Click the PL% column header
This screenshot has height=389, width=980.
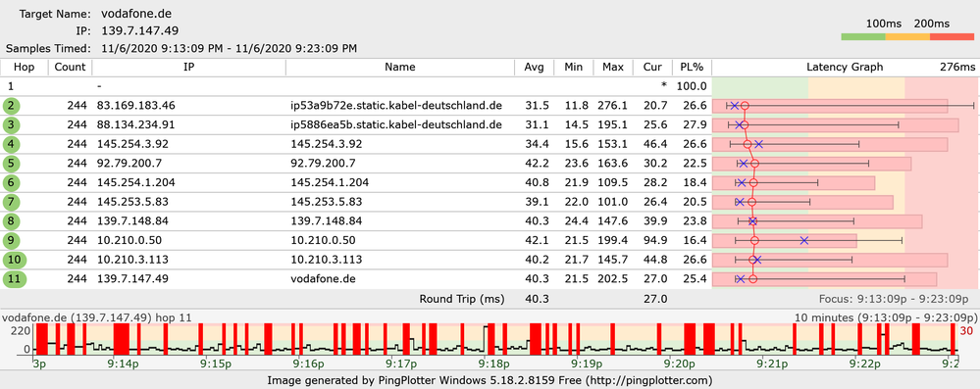pos(692,68)
